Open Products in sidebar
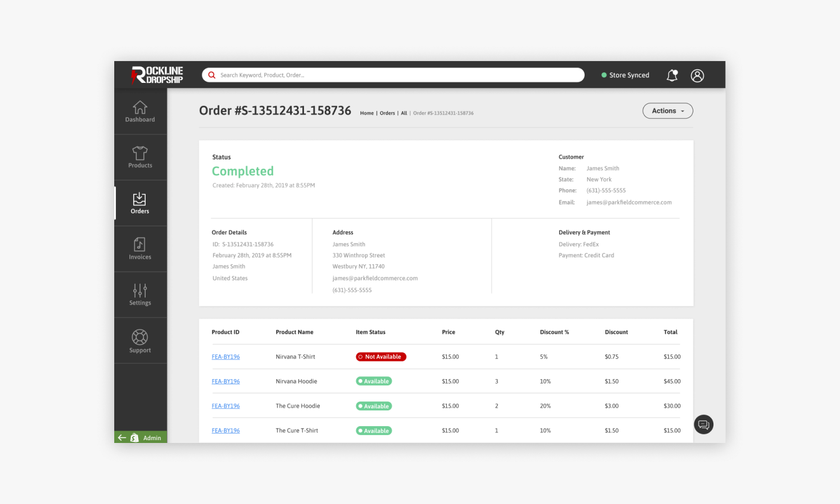 (140, 157)
